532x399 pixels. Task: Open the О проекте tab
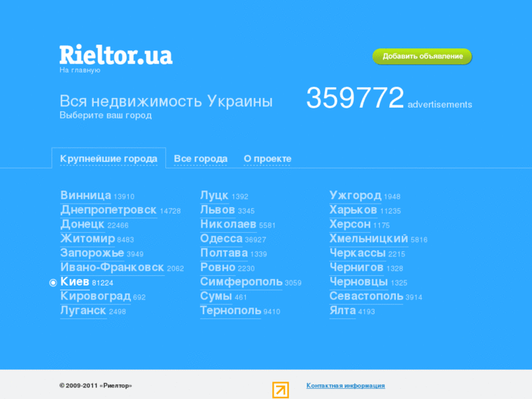267,159
